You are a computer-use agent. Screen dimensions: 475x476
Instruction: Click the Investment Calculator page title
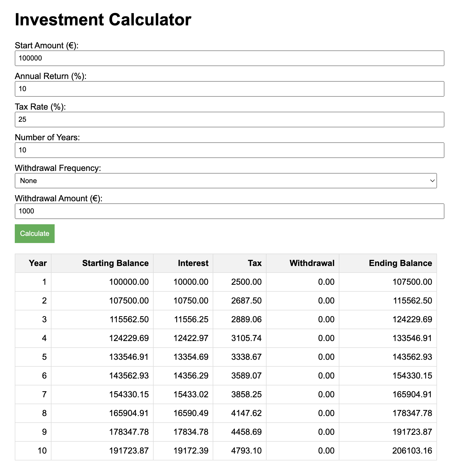pyautogui.click(x=103, y=19)
